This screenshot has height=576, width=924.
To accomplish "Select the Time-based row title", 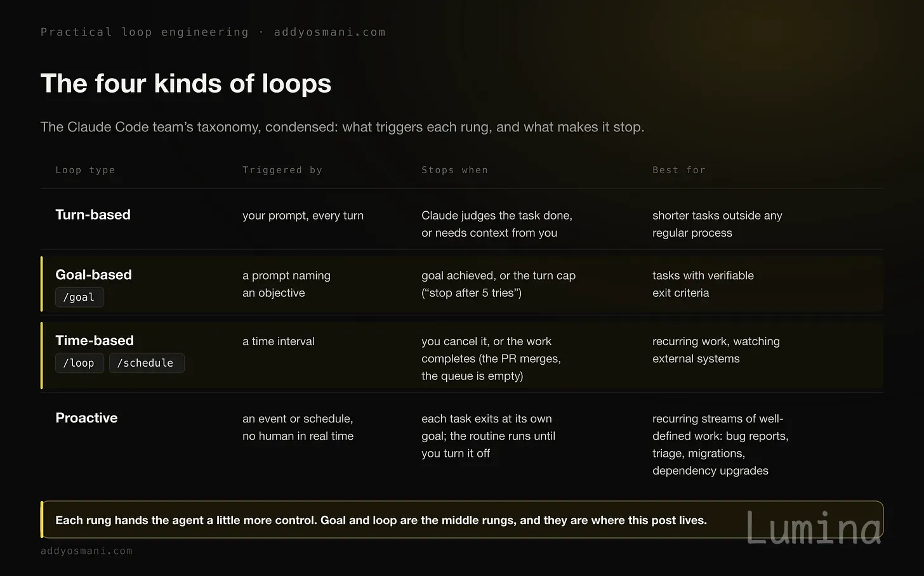I will point(95,341).
